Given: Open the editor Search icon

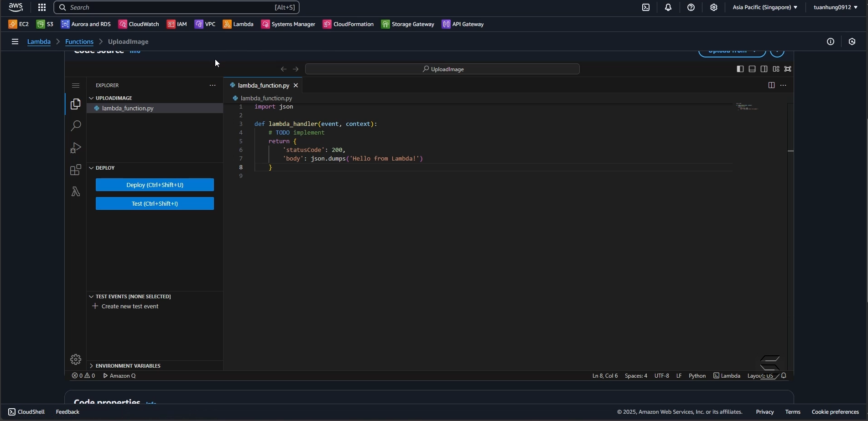Looking at the screenshot, I should click(76, 126).
